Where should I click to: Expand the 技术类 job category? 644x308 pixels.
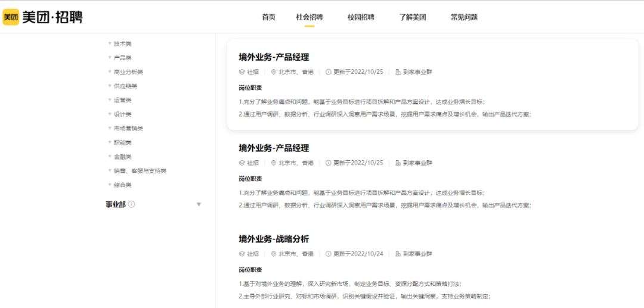(122, 43)
